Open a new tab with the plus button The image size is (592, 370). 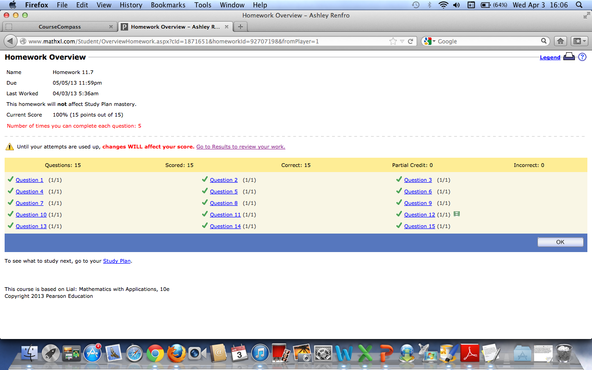pyautogui.click(x=240, y=27)
